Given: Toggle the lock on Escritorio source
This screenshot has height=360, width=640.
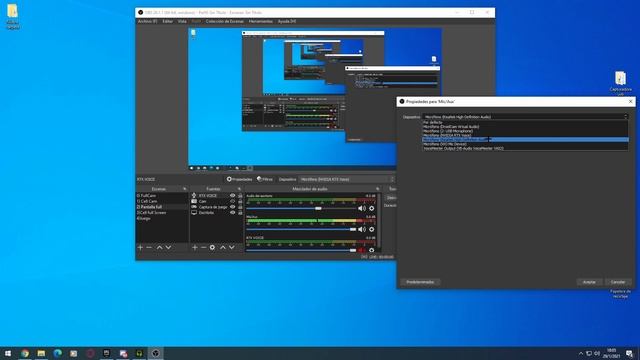Looking at the screenshot, I should (240, 213).
